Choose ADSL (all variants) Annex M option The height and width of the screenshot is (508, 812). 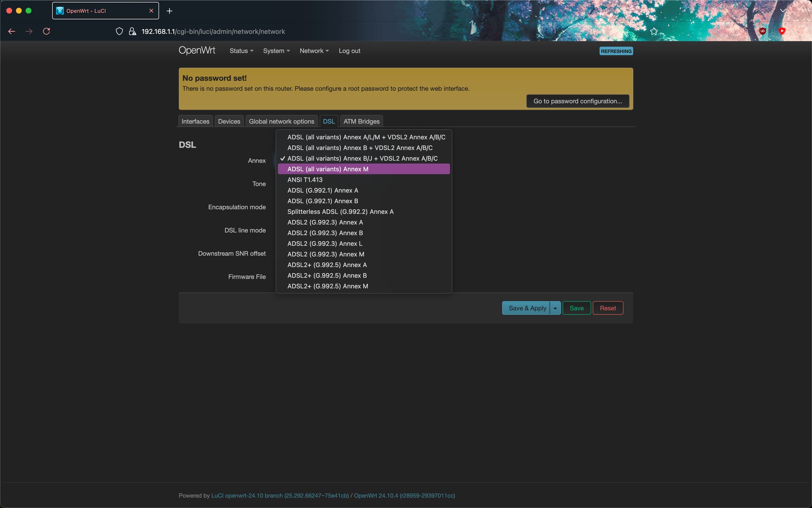(x=328, y=169)
